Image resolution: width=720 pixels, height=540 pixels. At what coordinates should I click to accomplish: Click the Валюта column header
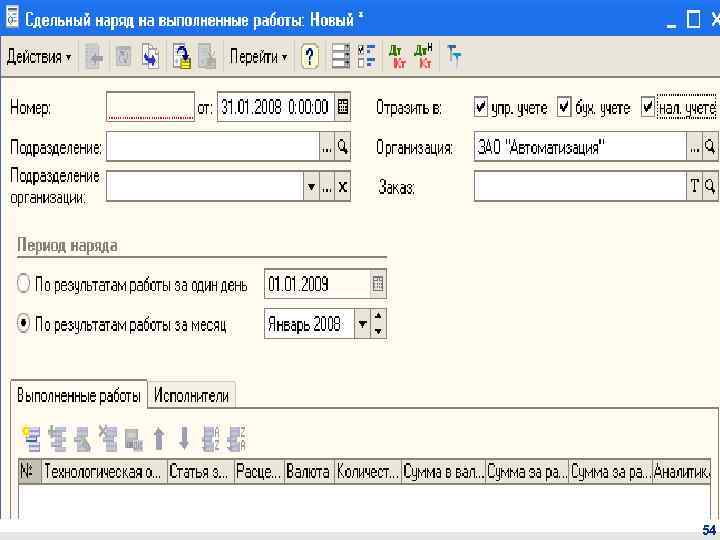[x=309, y=472]
